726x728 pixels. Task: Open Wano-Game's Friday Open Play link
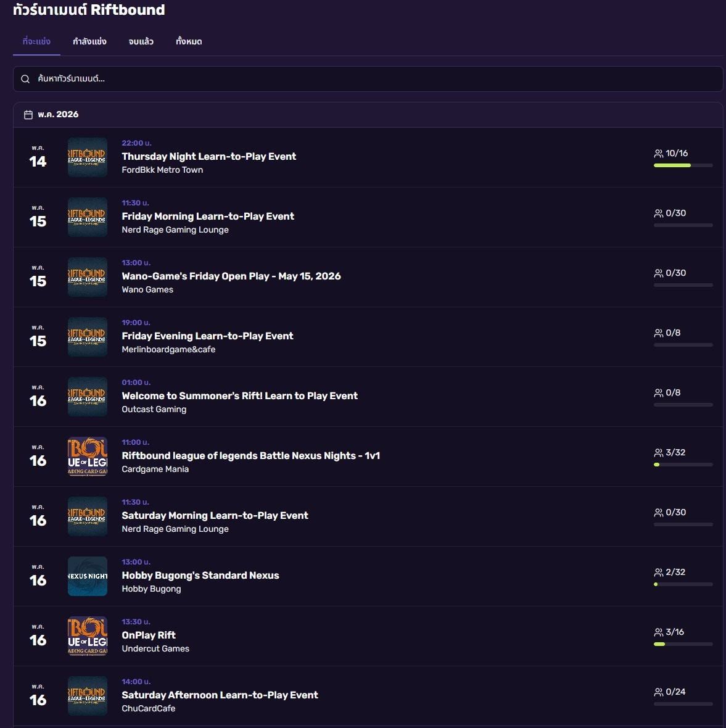[231, 276]
